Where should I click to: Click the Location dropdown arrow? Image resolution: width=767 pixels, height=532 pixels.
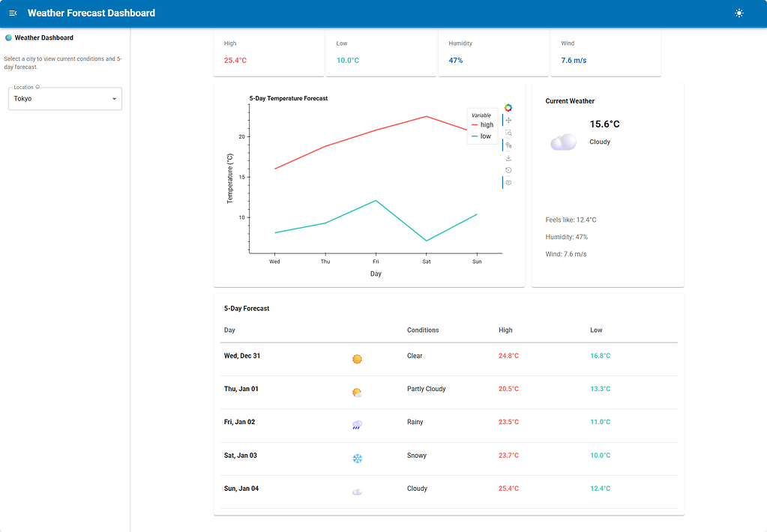click(x=115, y=99)
